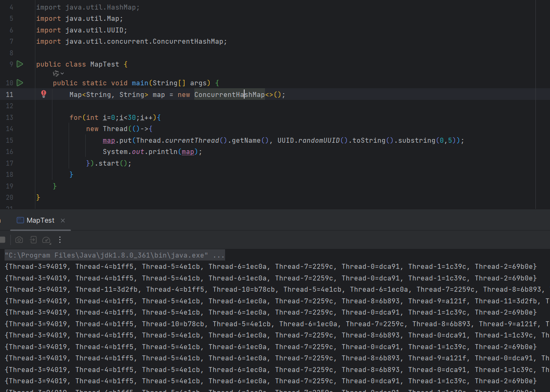
Task: Click line number 11 in gutter
Action: coord(10,94)
